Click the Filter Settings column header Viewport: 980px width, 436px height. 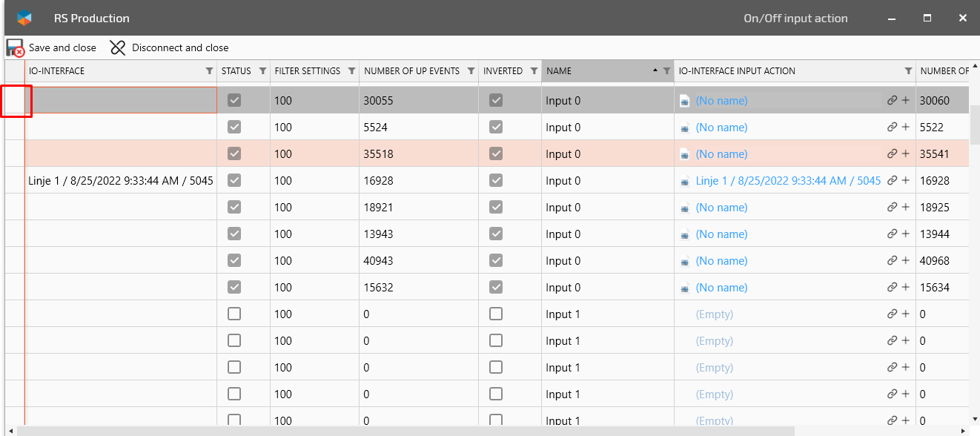click(x=307, y=71)
